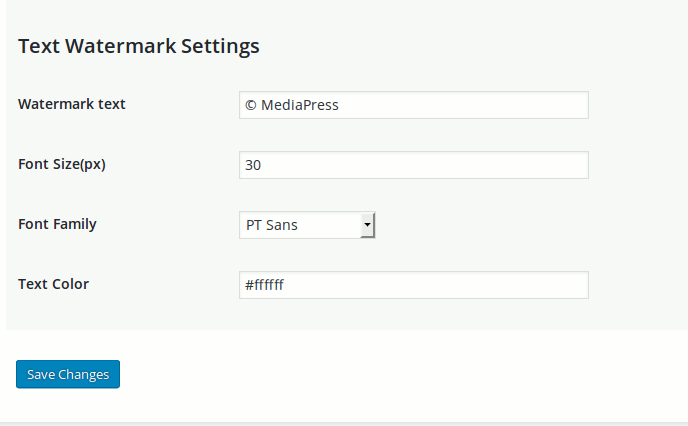This screenshot has width=688, height=426.
Task: Click the Text Color hex input field
Action: click(414, 285)
